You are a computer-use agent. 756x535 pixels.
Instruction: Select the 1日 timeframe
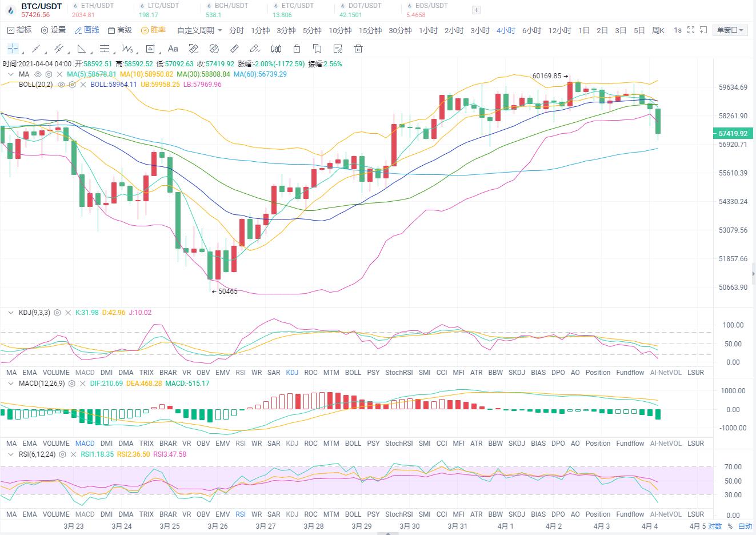point(583,30)
